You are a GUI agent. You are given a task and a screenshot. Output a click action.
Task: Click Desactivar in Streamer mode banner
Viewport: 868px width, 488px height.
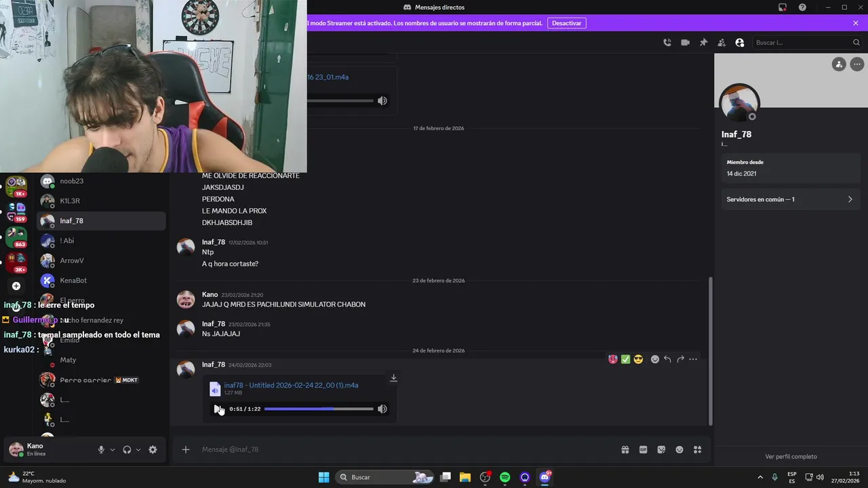coord(566,23)
